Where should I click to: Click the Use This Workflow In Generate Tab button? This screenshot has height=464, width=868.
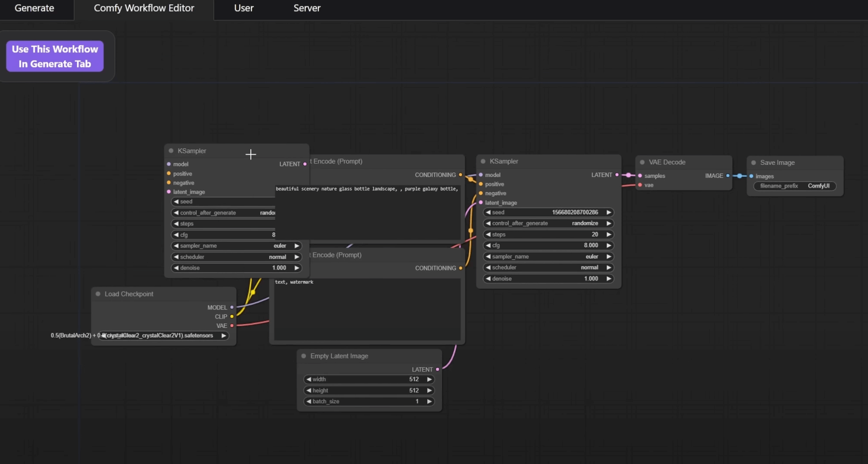coord(55,56)
